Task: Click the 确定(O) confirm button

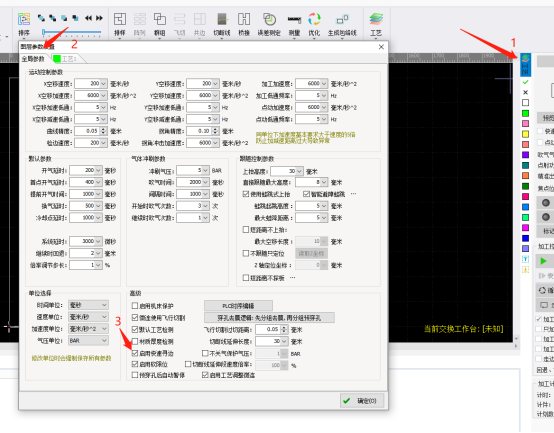Action: point(362,401)
